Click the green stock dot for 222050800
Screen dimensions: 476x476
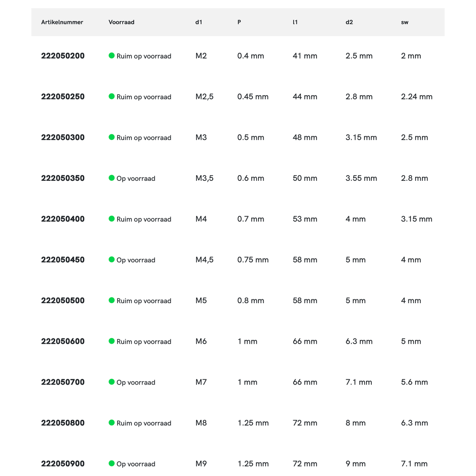tap(112, 423)
